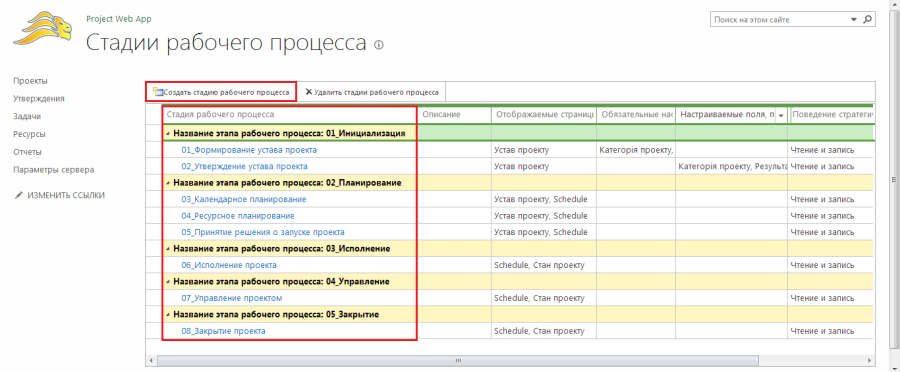Open 03_Календарное планирование stage
The image size is (900, 372).
(x=244, y=199)
